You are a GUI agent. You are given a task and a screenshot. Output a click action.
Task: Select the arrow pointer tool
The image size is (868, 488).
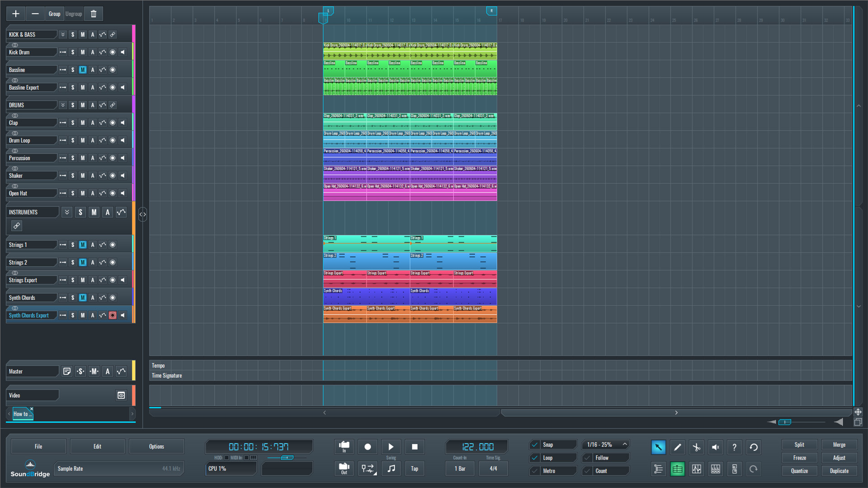658,447
